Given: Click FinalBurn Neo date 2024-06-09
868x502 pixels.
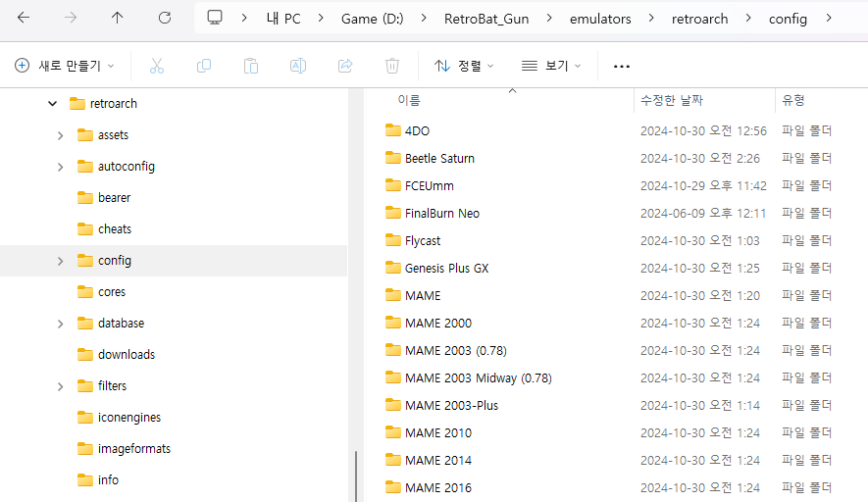Looking at the screenshot, I should point(703,214).
